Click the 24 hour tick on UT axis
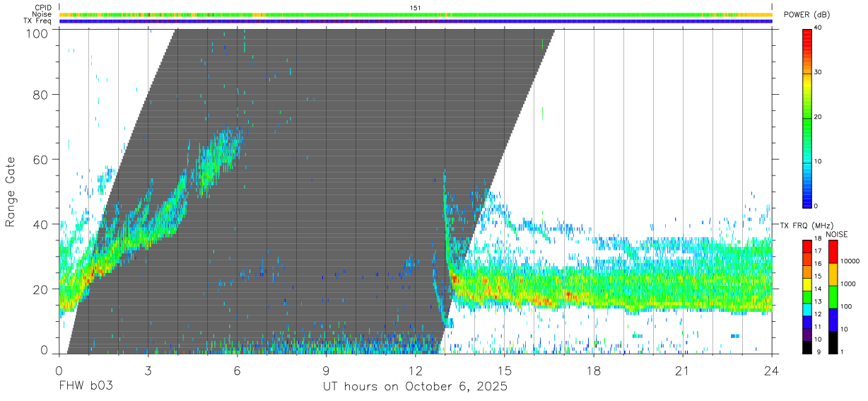The width and height of the screenshot is (868, 401). [772, 371]
